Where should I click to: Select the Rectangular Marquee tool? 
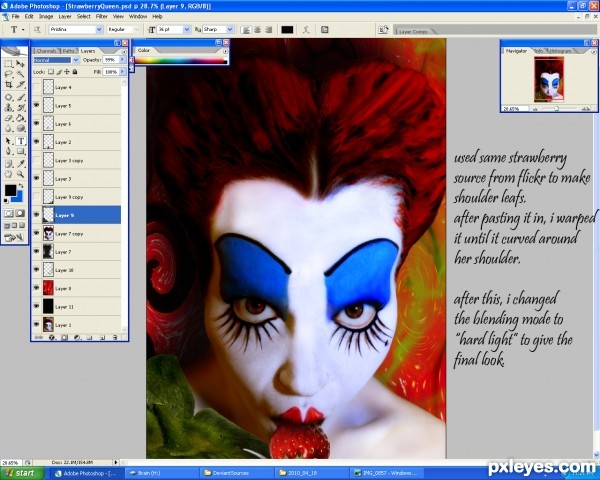click(x=8, y=64)
